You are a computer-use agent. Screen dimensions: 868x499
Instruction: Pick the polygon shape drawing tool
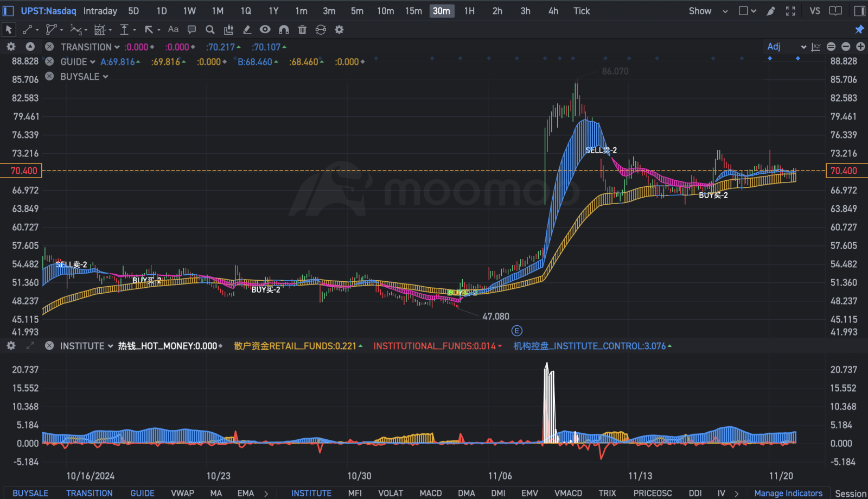(x=52, y=30)
